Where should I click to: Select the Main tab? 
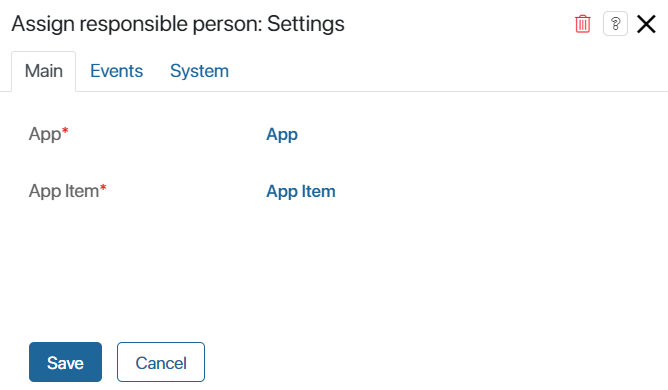pyautogui.click(x=44, y=71)
